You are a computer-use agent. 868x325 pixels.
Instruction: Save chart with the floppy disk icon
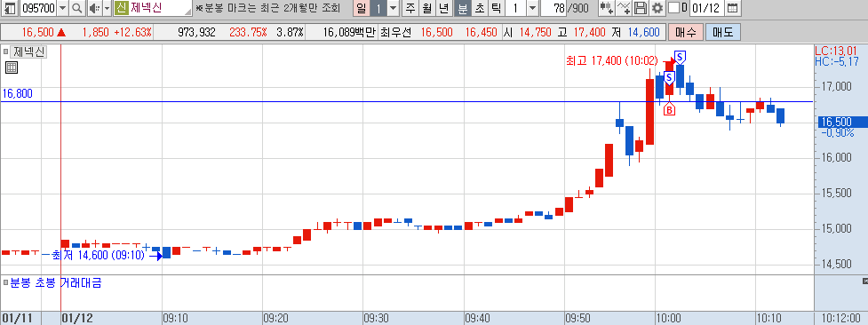641,8
